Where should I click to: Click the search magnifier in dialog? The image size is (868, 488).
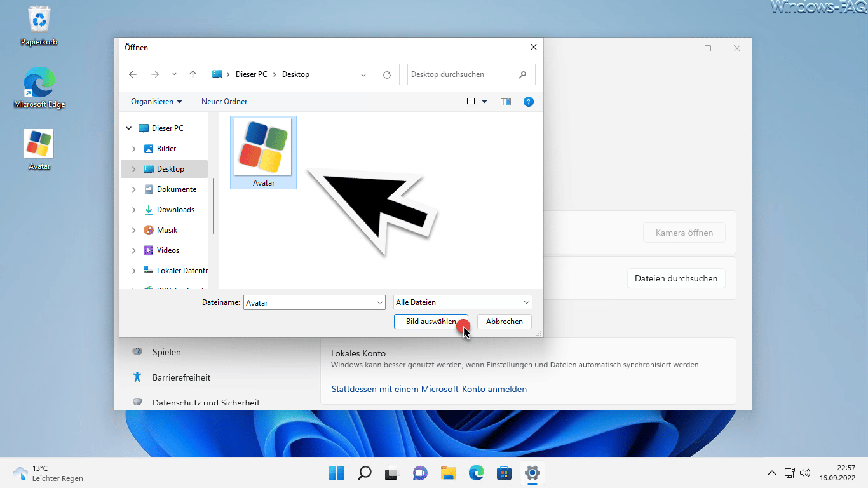(523, 74)
